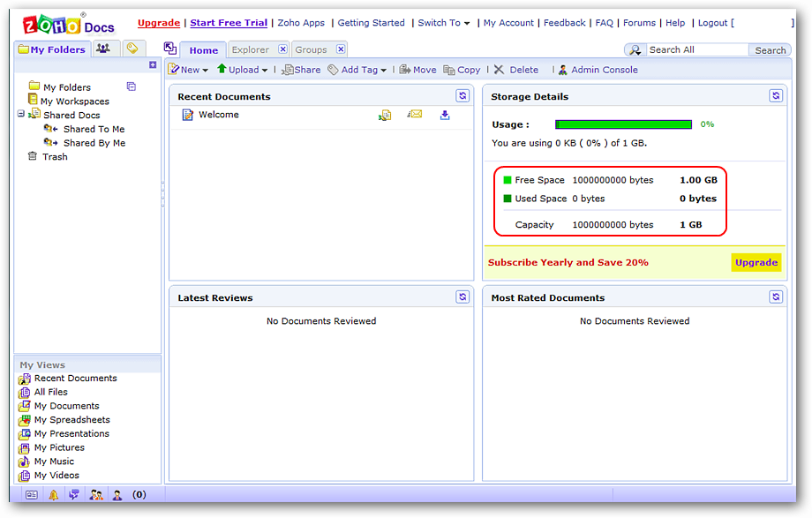
Task: Open the Getting Started link
Action: pyautogui.click(x=372, y=23)
